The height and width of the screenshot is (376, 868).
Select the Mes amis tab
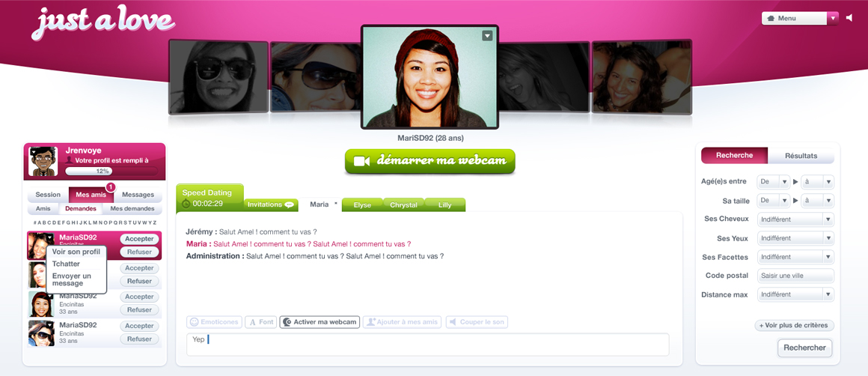click(91, 195)
